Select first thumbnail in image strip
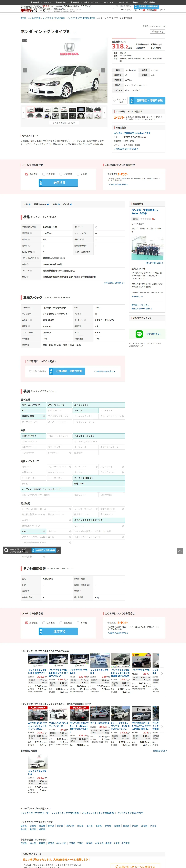This screenshot has height=868, width=186. click(x=30, y=110)
